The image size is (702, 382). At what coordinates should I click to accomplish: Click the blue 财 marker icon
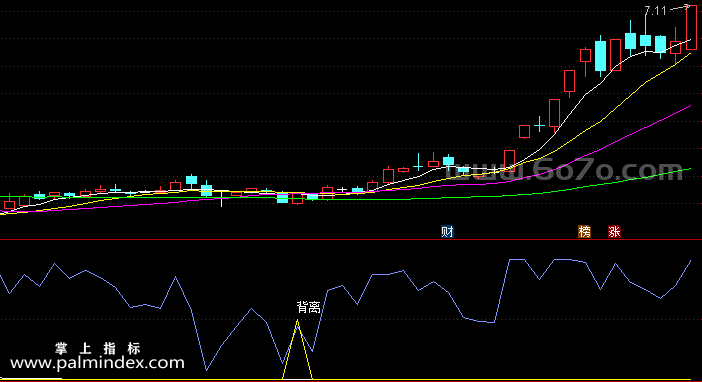[447, 232]
